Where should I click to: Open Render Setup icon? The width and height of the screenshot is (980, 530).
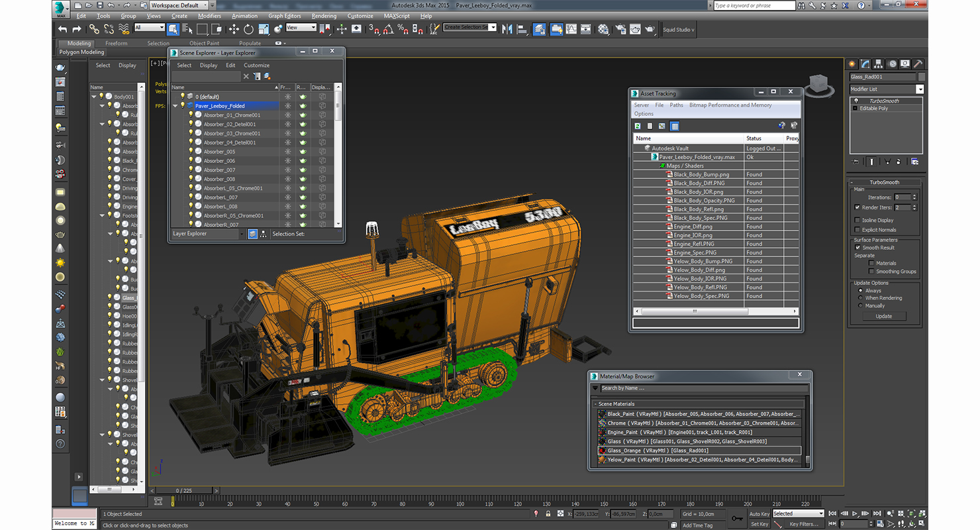click(x=620, y=28)
